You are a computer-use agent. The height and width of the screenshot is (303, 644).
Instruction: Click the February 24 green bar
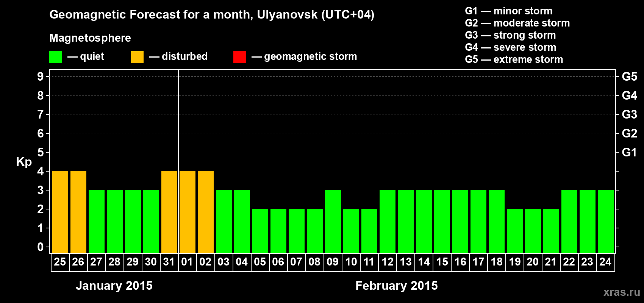(x=606, y=221)
